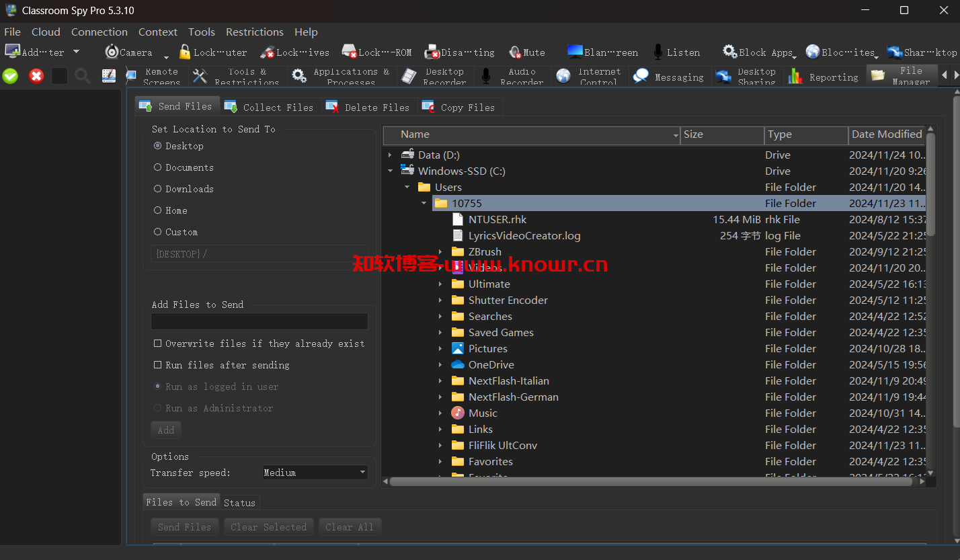Click the Clear Selected button

pos(268,526)
